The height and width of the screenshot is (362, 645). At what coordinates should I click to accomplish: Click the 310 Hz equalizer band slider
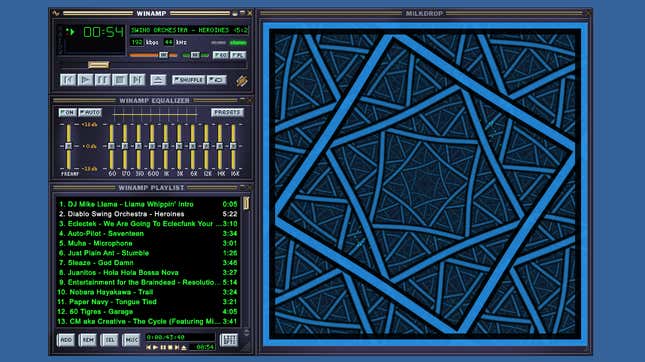pyautogui.click(x=139, y=146)
